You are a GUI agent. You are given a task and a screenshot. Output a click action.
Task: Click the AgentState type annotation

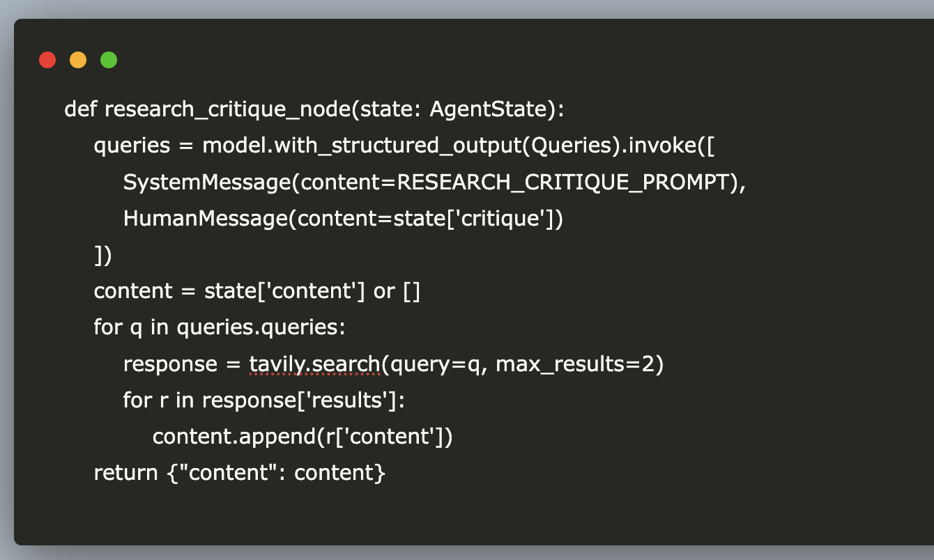498,109
